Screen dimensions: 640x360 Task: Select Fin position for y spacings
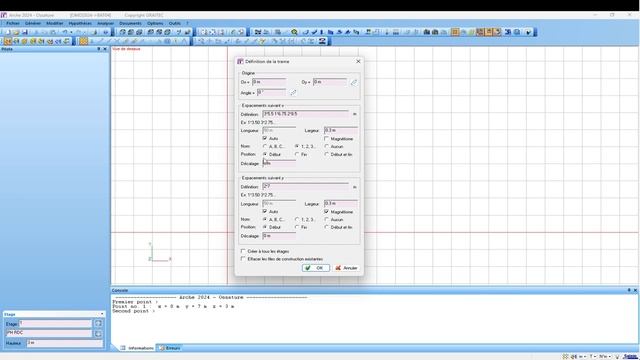(x=297, y=227)
